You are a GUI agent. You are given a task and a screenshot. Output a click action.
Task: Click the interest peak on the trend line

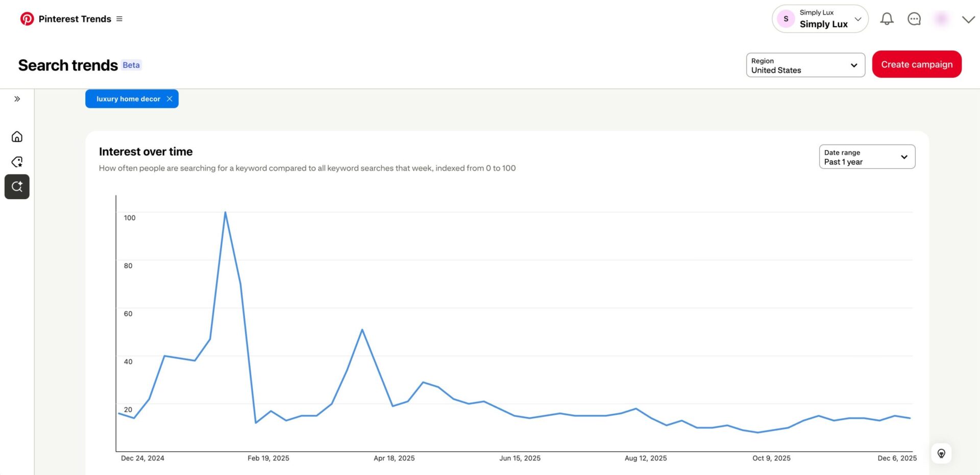[225, 212]
